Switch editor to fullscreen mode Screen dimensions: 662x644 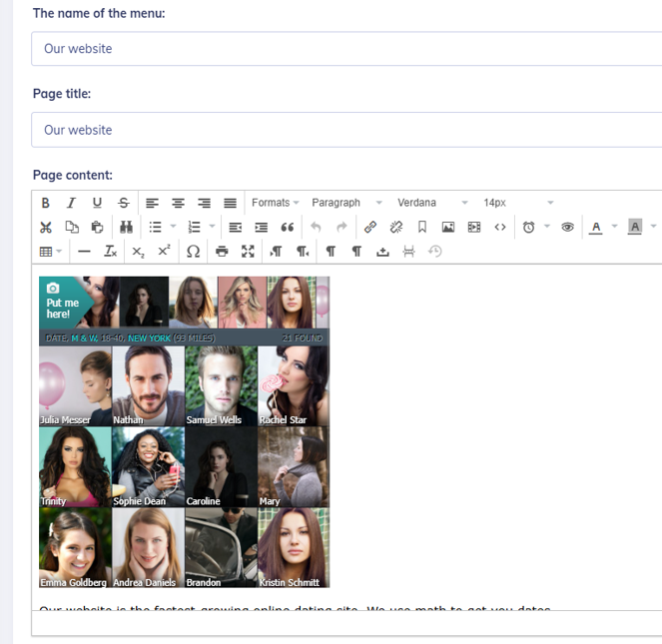tap(248, 252)
